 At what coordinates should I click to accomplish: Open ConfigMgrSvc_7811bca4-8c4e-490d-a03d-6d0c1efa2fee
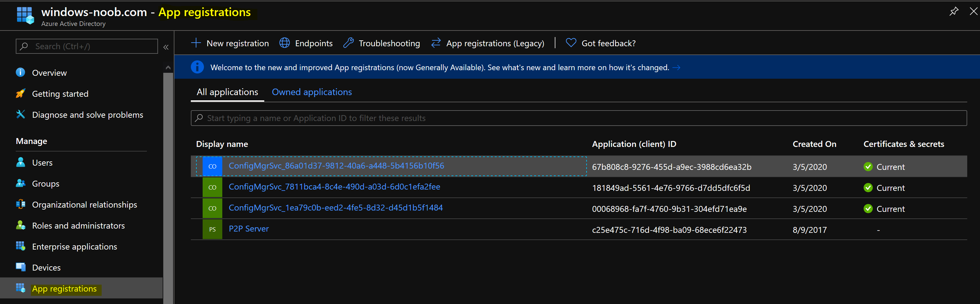point(334,187)
